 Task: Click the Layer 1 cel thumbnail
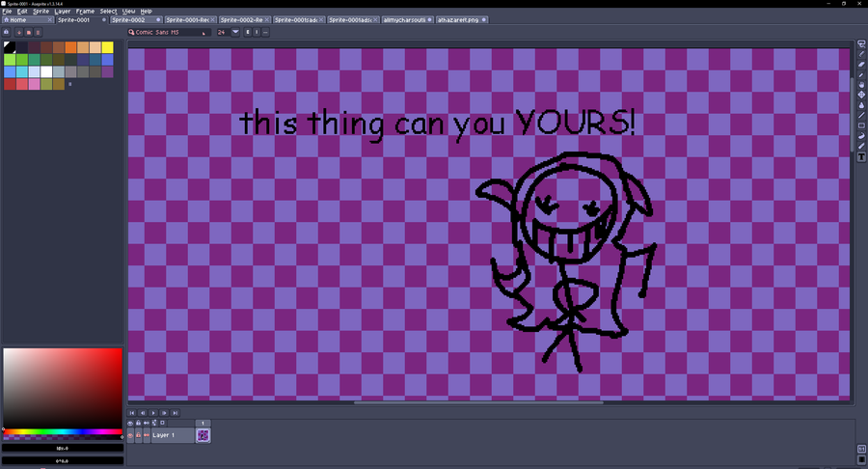[x=203, y=435]
